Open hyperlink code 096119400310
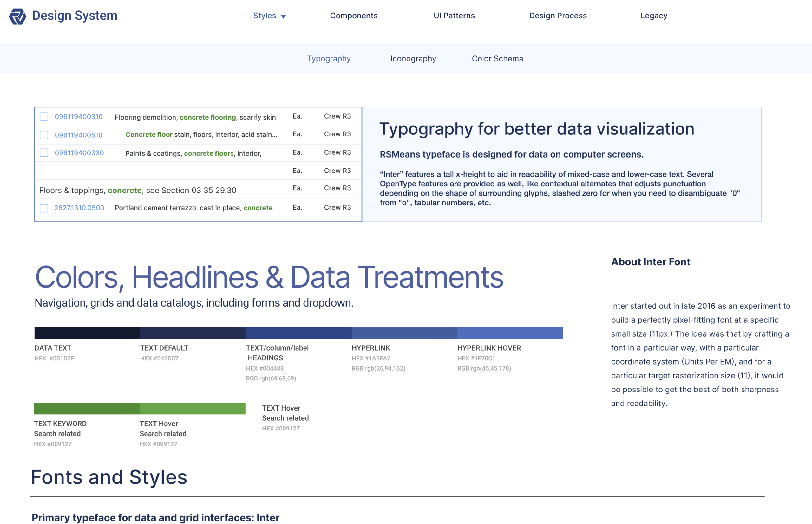This screenshot has width=812, height=524. pyautogui.click(x=79, y=117)
